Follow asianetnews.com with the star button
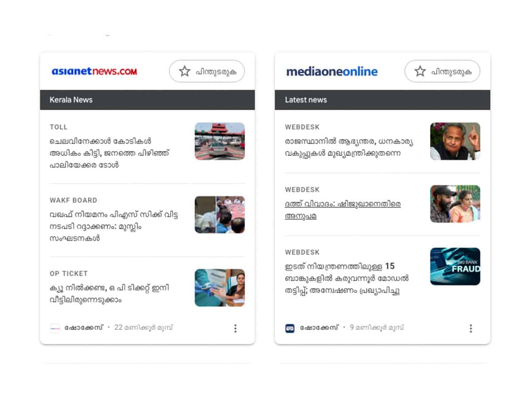The height and width of the screenshot is (399, 532). tap(207, 71)
